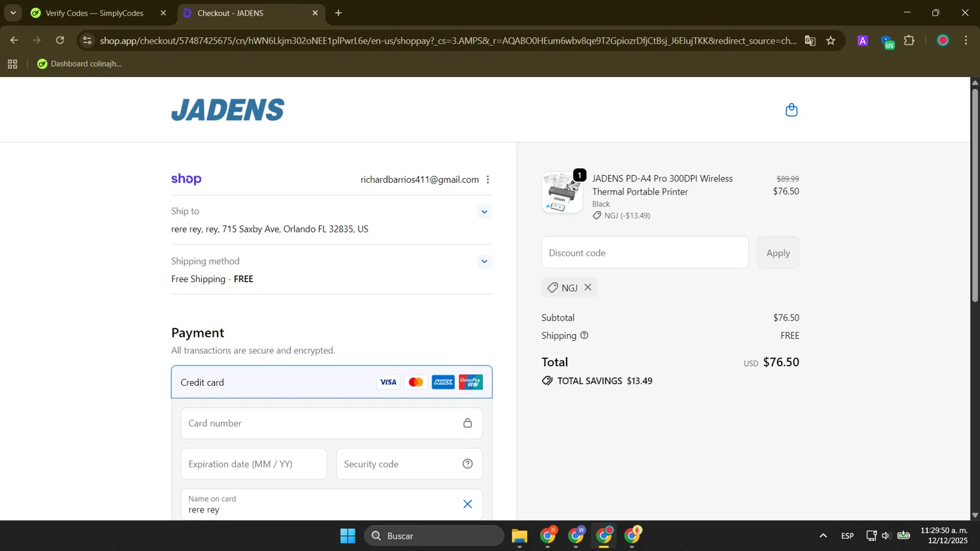The width and height of the screenshot is (980, 551).
Task: Close the Verify Codes tab
Action: (163, 13)
